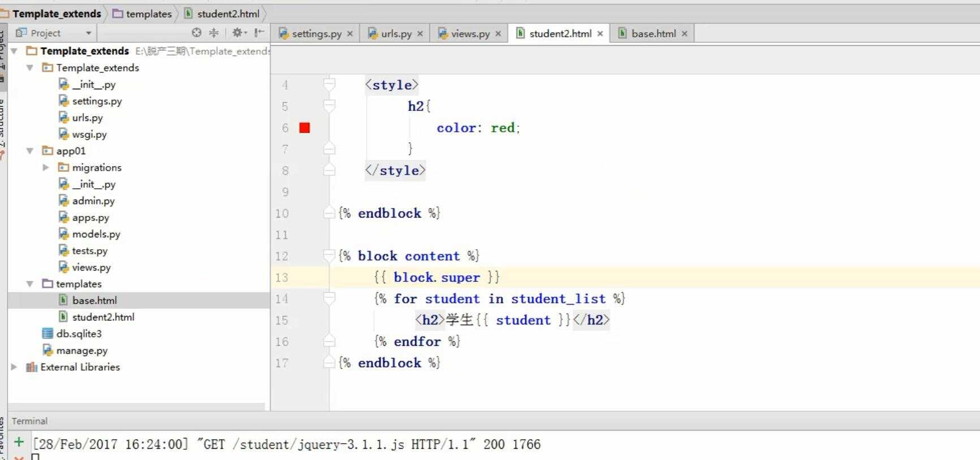Select tests.py in app01
980x460 pixels.
[89, 251]
